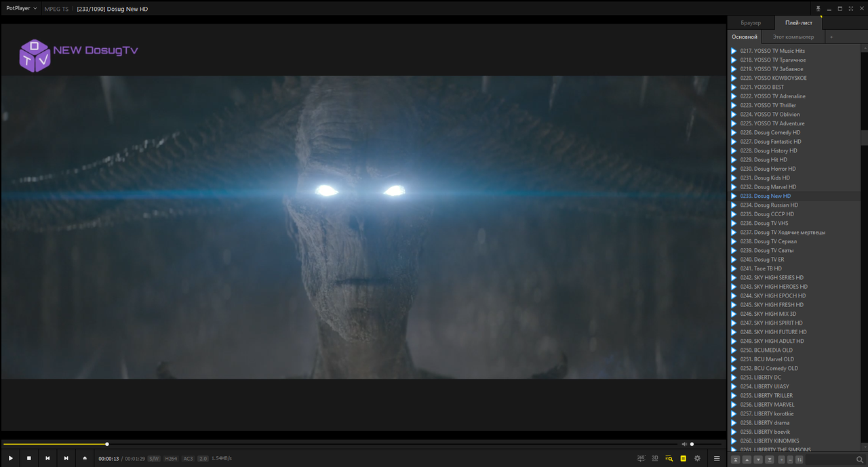Select playlist item 0241. Твое ТВ HD
This screenshot has width=868, height=467.
[795, 268]
